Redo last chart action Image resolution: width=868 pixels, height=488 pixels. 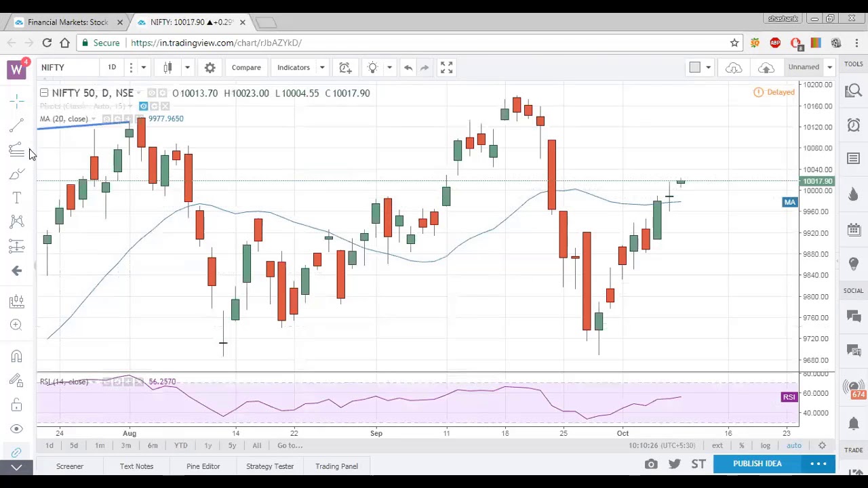(x=425, y=67)
